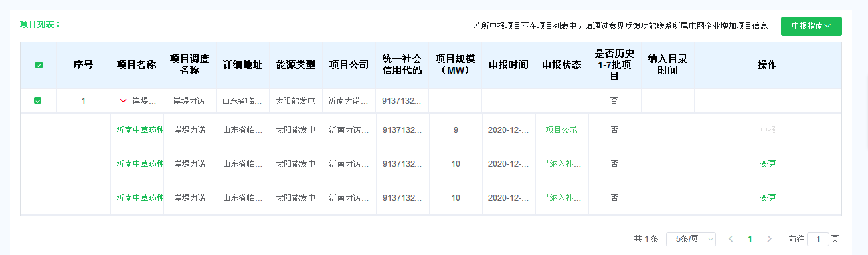Open second 沂南中草药 project name link
This screenshot has width=868, height=255.
click(139, 164)
